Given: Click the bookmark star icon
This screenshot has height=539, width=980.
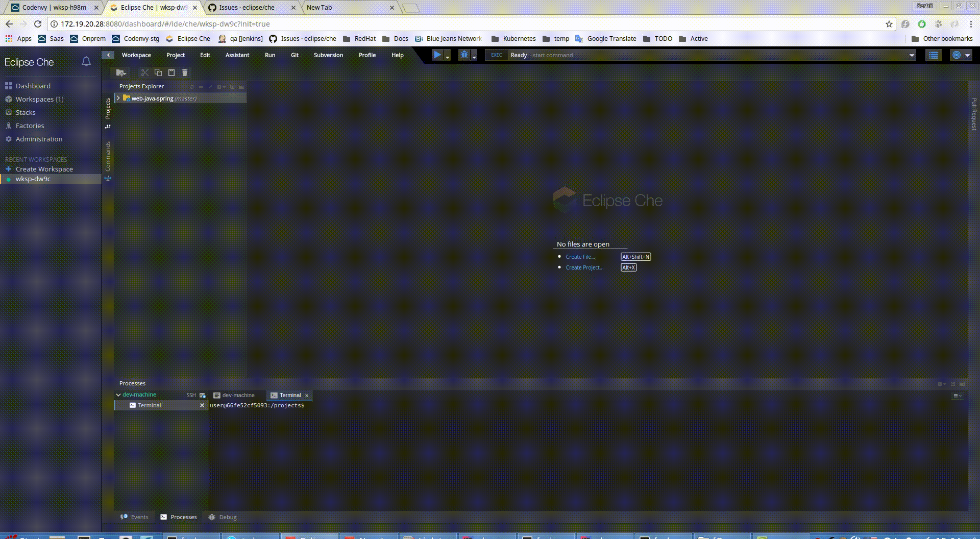Looking at the screenshot, I should click(889, 24).
